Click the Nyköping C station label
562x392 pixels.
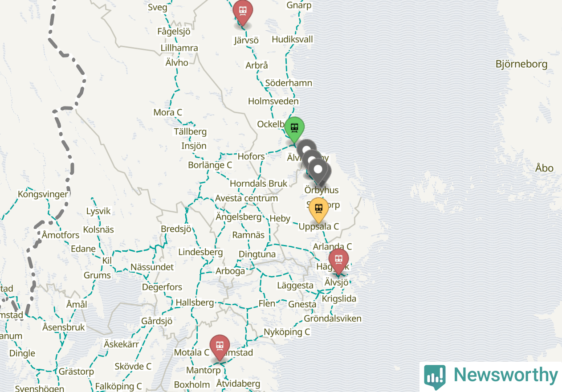(287, 332)
